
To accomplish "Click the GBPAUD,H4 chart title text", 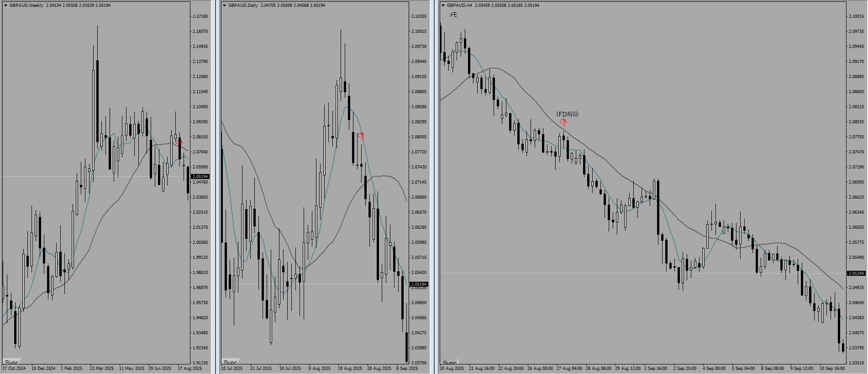I will coord(459,5).
